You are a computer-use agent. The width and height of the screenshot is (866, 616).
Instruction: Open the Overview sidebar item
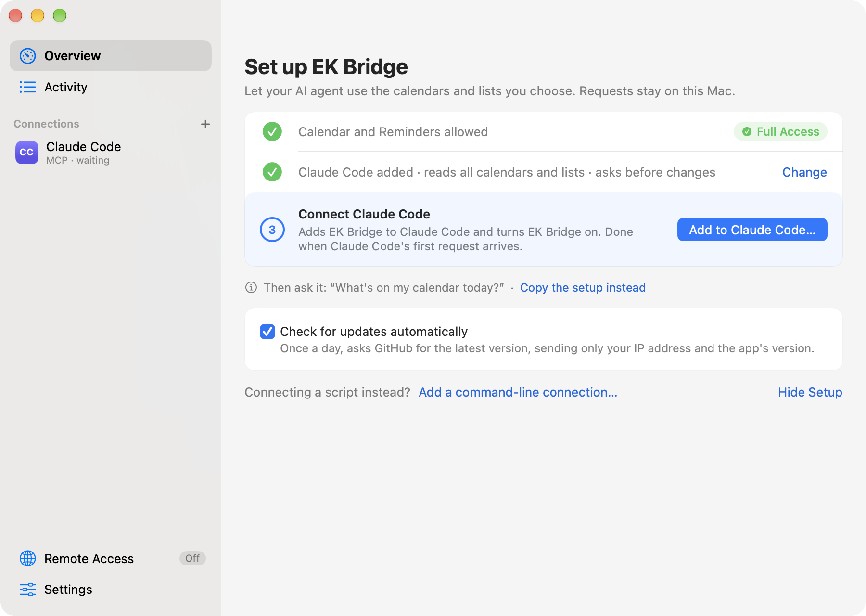[111, 56]
